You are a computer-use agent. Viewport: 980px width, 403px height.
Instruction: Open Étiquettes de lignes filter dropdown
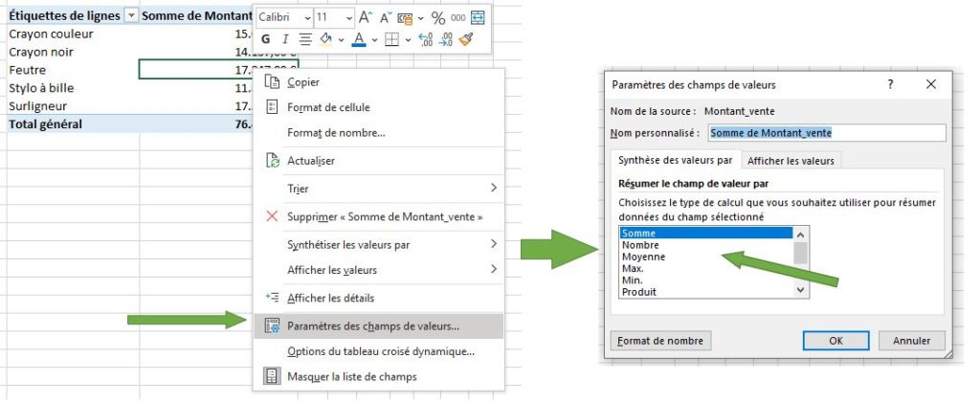click(131, 17)
